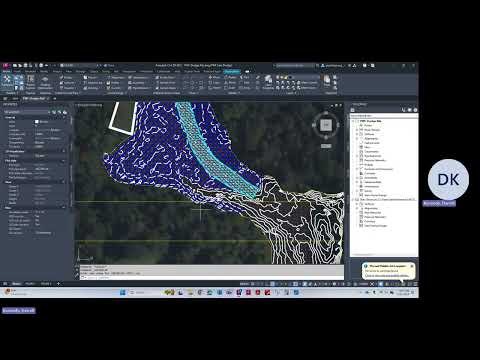Image resolution: width=480 pixels, height=360 pixels.
Task: Select Feature Lines in Toolspace tree
Action: 372,143
